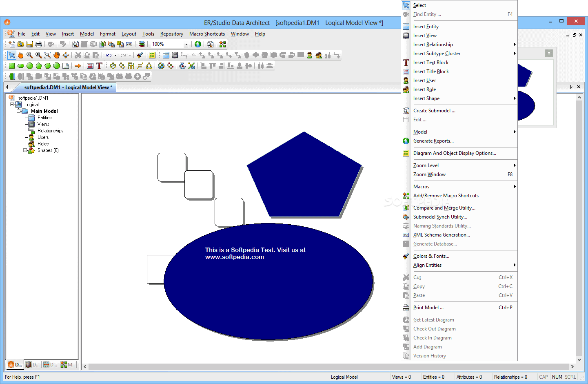
Task: Expand the Align Entities submenu
Action: (515, 265)
